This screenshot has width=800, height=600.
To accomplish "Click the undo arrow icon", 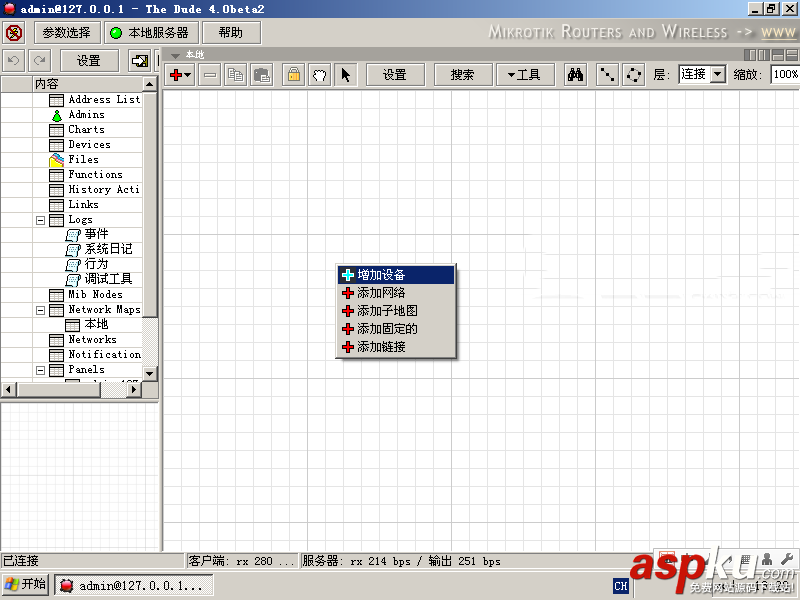I will click(14, 61).
